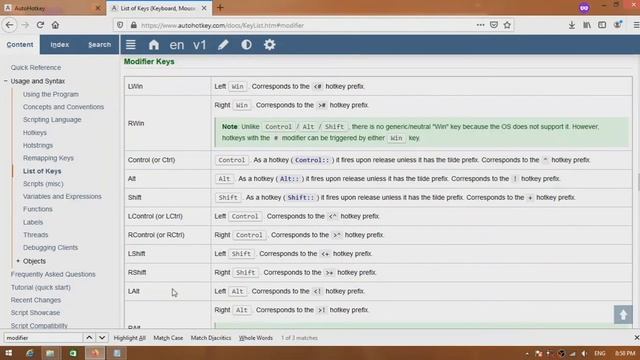Image resolution: width=640 pixels, height=360 pixels.
Task: Click the Windows Start button
Action: (x=8, y=353)
